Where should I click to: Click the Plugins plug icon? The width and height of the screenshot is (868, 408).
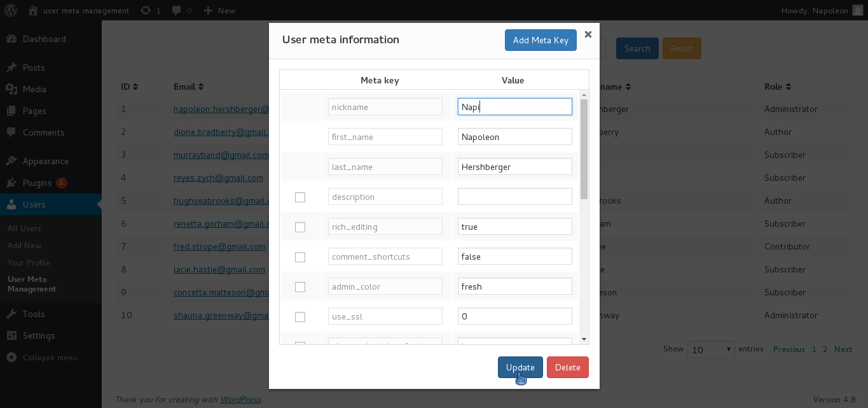(x=11, y=183)
